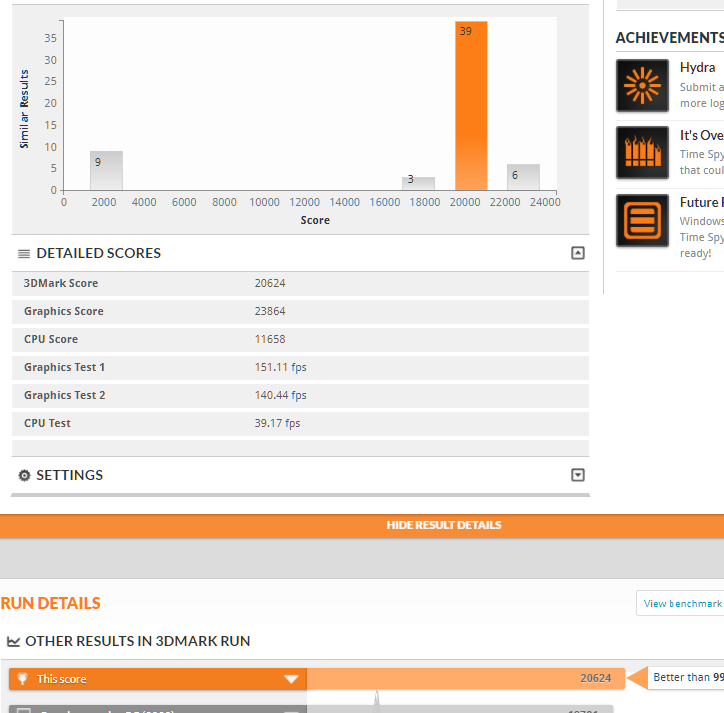The width and height of the screenshot is (724, 713).
Task: Click the Hydra achievement title
Action: pos(697,68)
